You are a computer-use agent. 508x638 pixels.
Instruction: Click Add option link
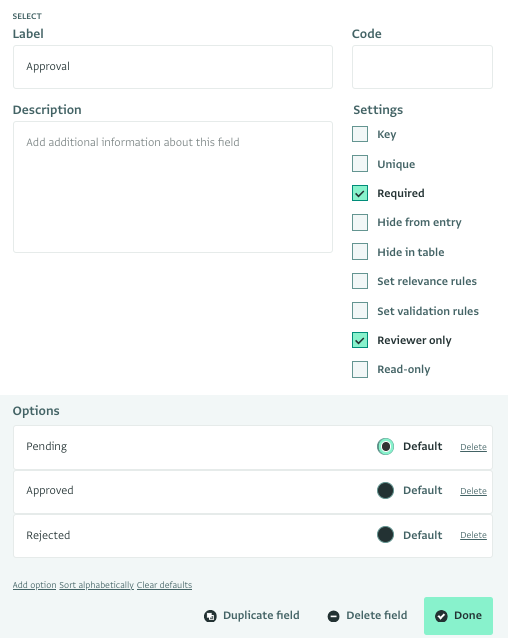click(x=35, y=585)
